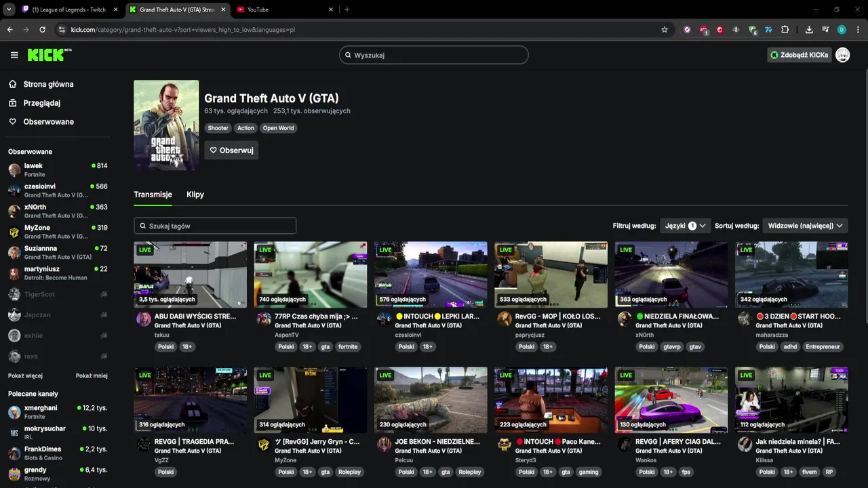Open browser extensions puzzle icon
The height and width of the screenshot is (488, 868).
tap(785, 30)
